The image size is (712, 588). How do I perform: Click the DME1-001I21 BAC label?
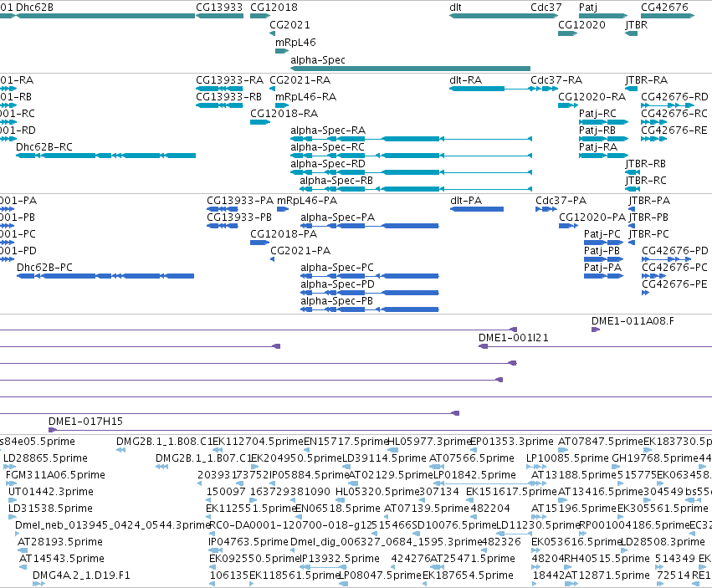[x=514, y=338]
